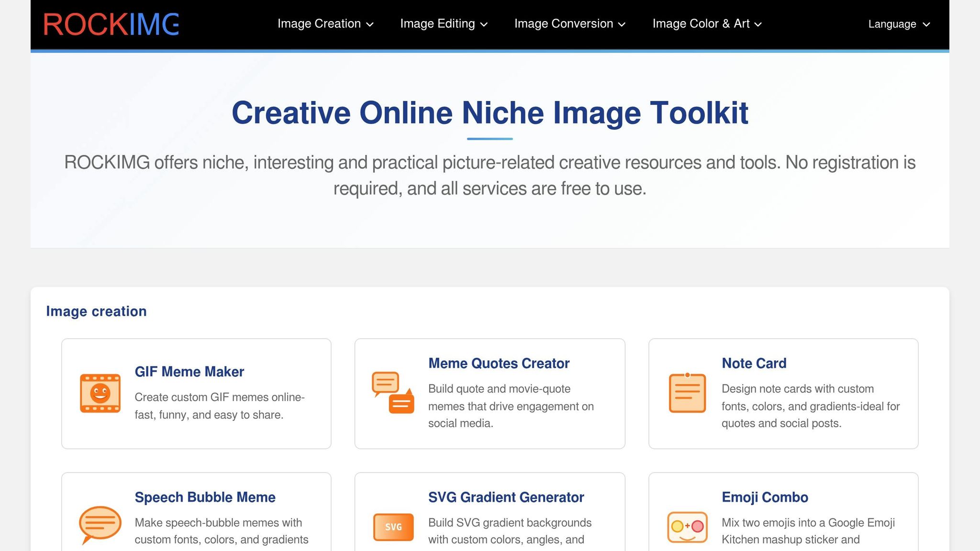980x551 pixels.
Task: Click the Emoji Combo icon
Action: point(687,527)
